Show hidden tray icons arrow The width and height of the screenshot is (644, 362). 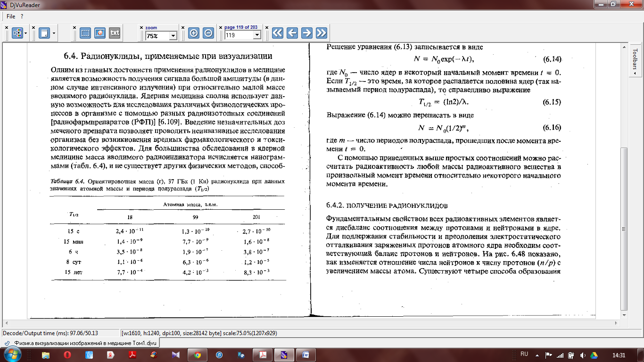(537, 354)
